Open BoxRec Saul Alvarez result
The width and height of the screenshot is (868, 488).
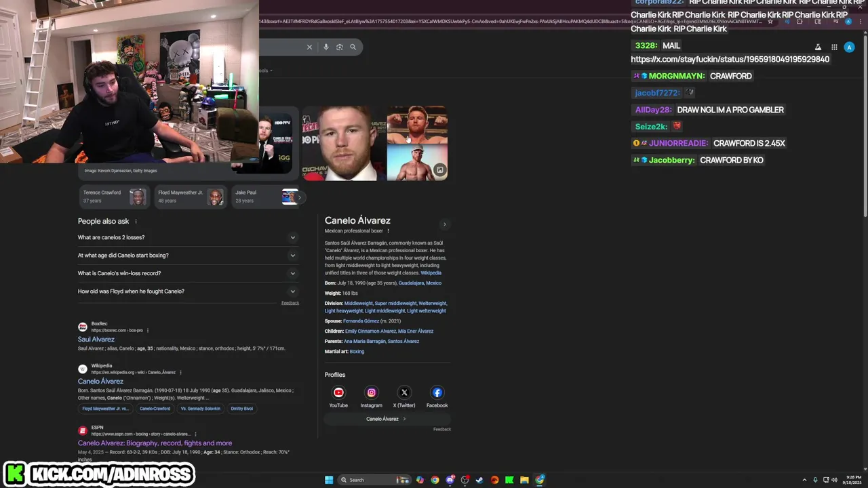click(96, 339)
